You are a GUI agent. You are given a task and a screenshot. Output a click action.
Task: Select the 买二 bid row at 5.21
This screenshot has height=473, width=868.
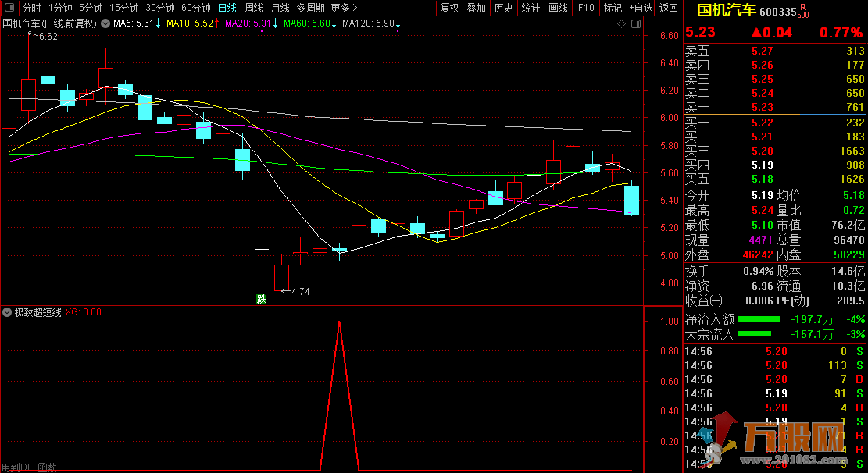(x=775, y=137)
